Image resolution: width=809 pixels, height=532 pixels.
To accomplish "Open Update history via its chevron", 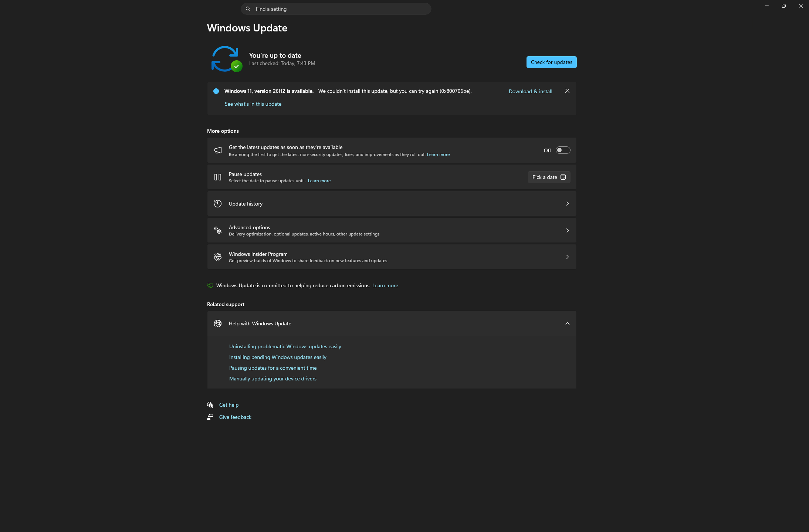I will pyautogui.click(x=568, y=204).
